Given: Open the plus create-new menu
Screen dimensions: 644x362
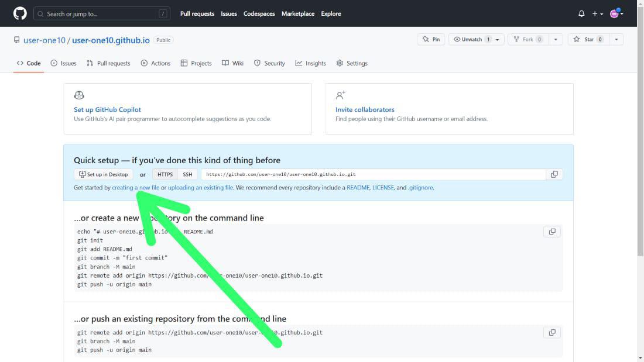Looking at the screenshot, I should (x=597, y=13).
